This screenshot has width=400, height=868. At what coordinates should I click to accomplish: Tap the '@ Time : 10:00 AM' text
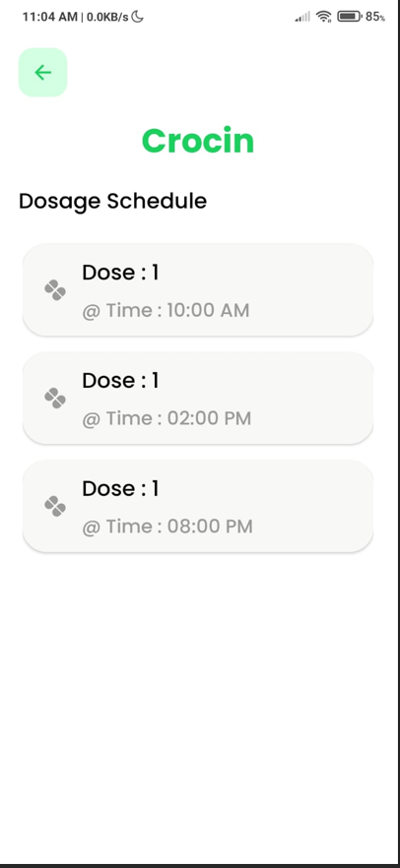[166, 311]
